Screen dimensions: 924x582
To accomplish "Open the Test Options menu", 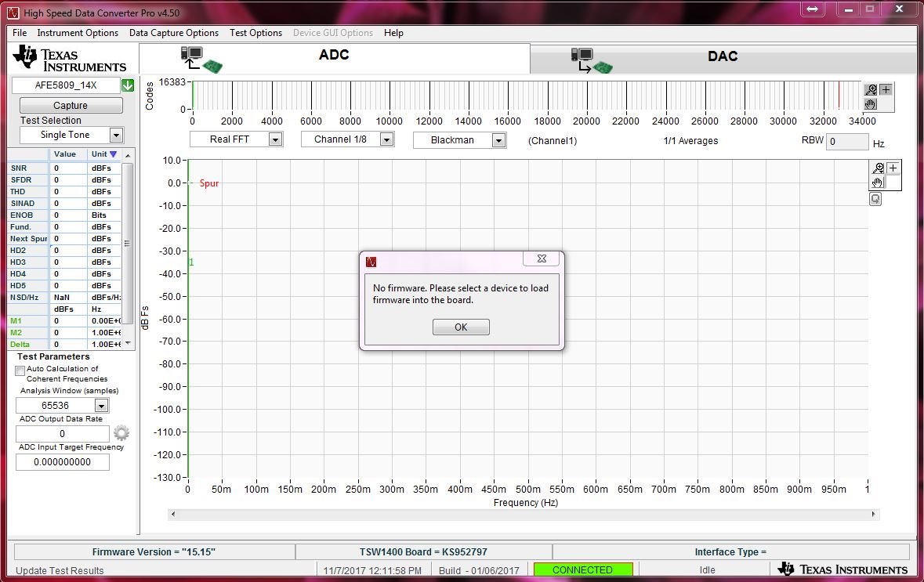I will pos(255,33).
